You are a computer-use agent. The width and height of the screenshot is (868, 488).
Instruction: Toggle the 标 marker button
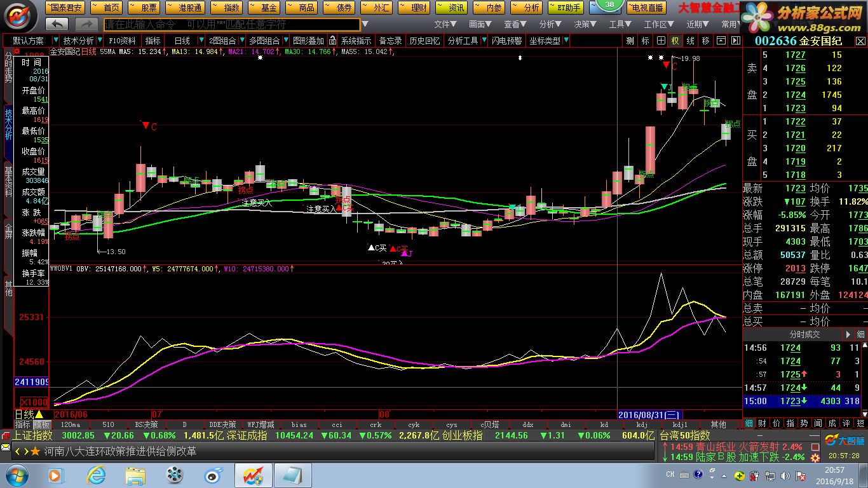point(645,41)
